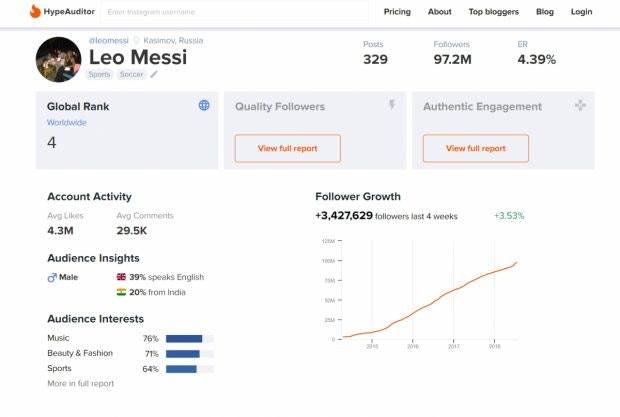
Task: Click the Authentic Engagement card icon
Action: (x=580, y=105)
